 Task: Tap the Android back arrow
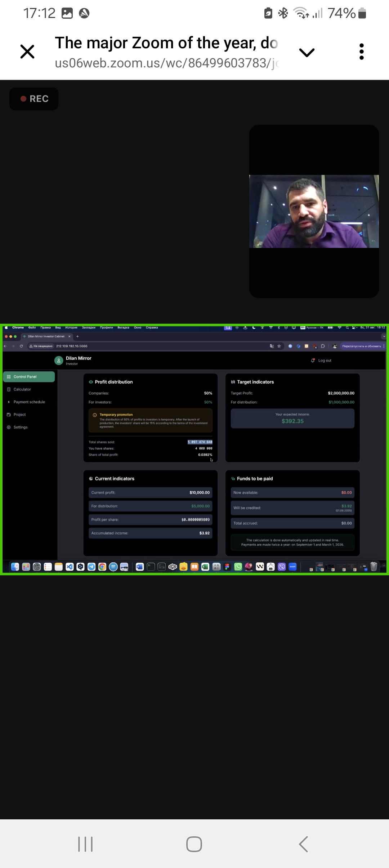click(x=303, y=844)
